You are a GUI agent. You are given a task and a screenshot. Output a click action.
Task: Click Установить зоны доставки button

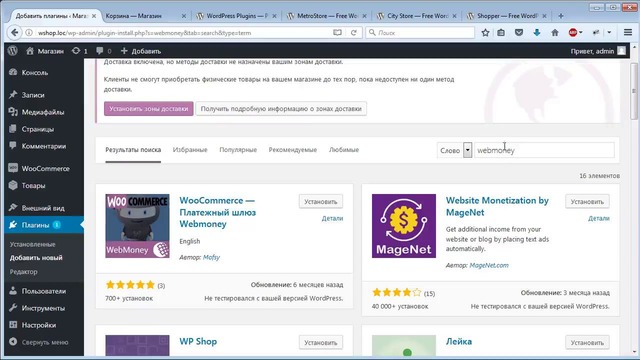(x=149, y=109)
